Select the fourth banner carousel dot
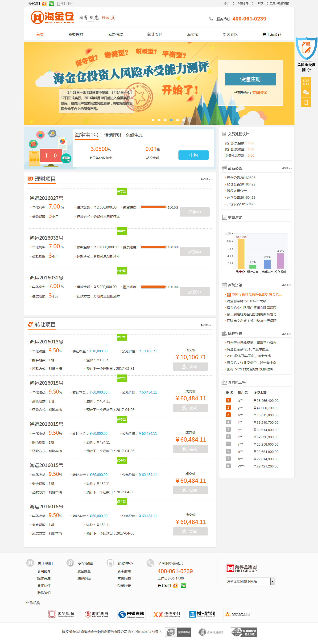This screenshot has width=318, height=644. pos(171,120)
